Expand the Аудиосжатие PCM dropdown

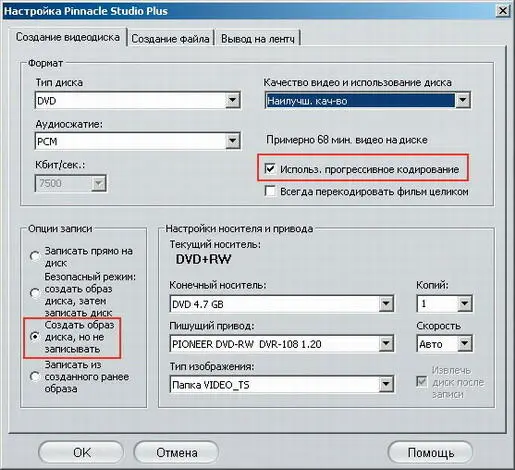[138, 141]
